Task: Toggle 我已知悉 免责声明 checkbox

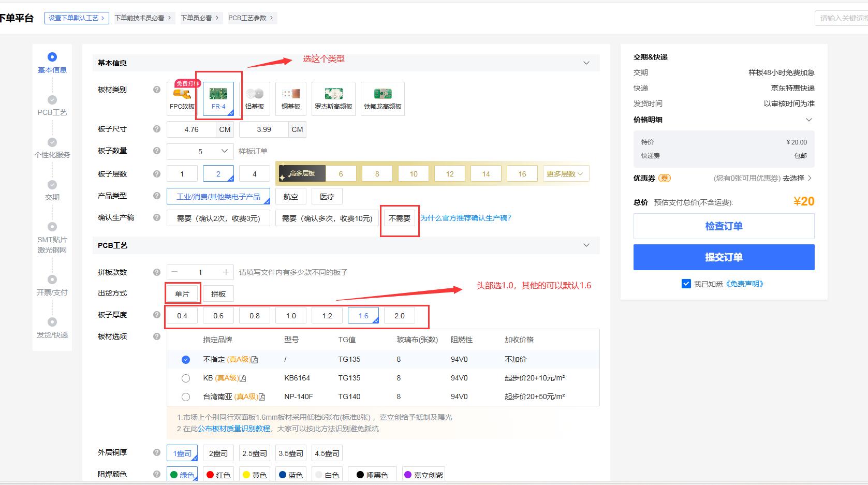Action: [686, 284]
